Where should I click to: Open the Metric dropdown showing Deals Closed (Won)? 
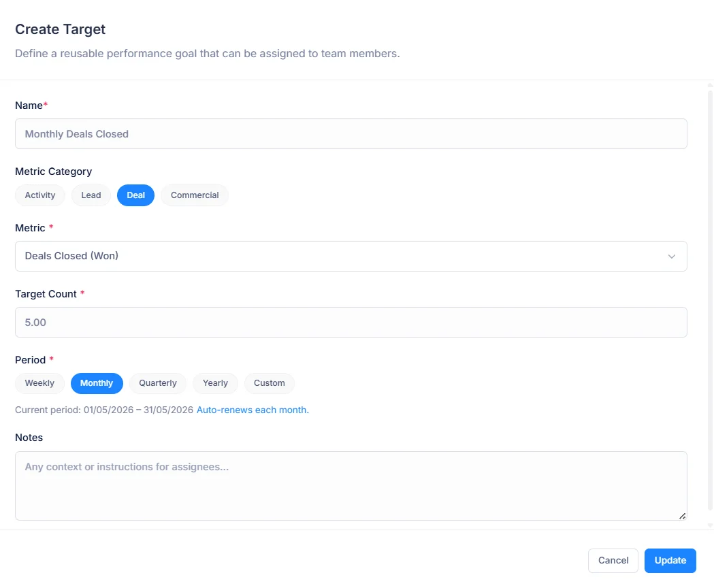click(351, 256)
